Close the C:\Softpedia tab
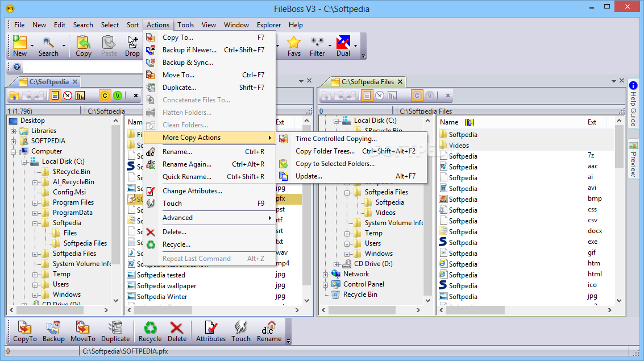The width and height of the screenshot is (644, 361). [75, 82]
